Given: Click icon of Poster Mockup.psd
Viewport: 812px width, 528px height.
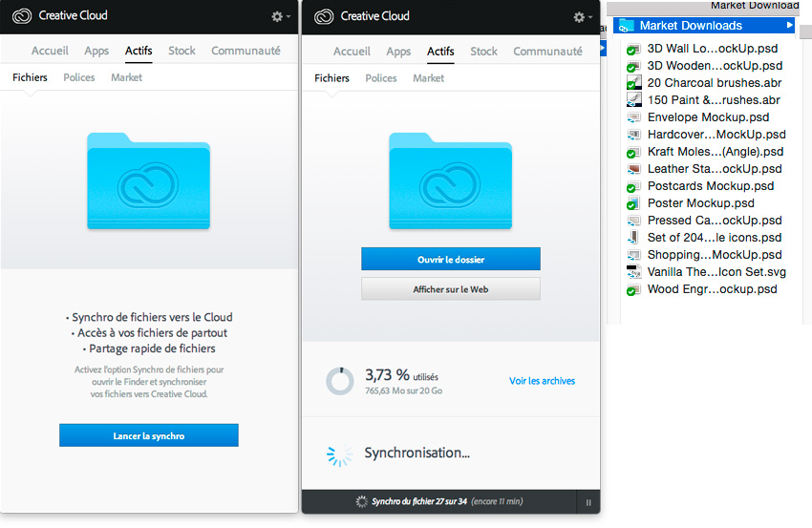Looking at the screenshot, I should [x=633, y=203].
